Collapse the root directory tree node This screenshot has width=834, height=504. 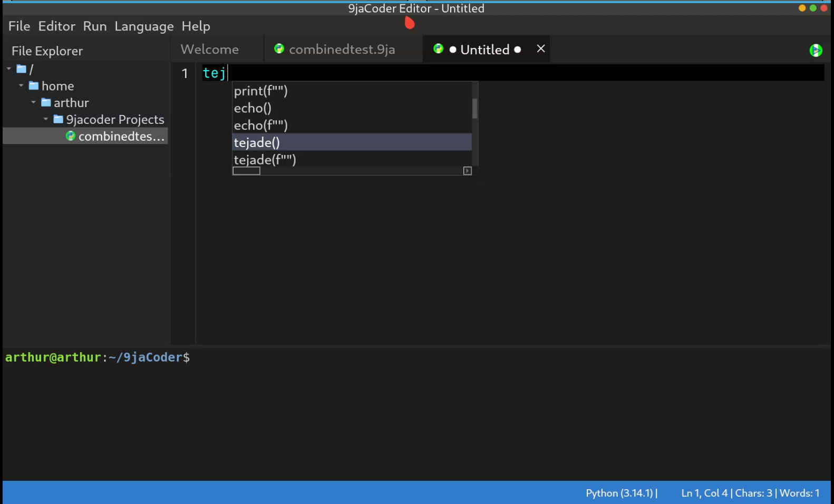click(x=9, y=69)
